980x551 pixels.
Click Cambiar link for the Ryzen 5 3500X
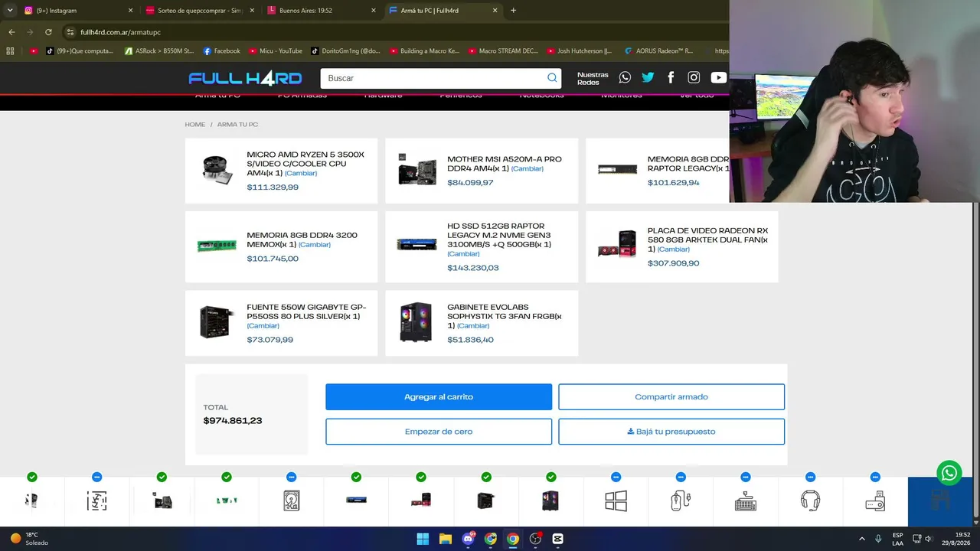[301, 174]
